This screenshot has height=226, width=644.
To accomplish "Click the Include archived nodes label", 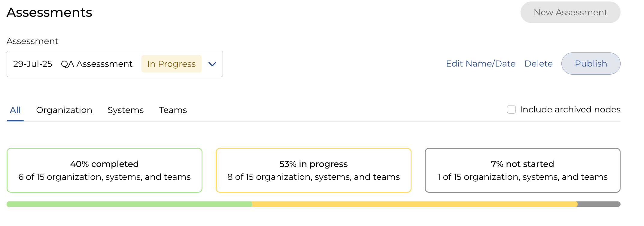I will (x=570, y=109).
